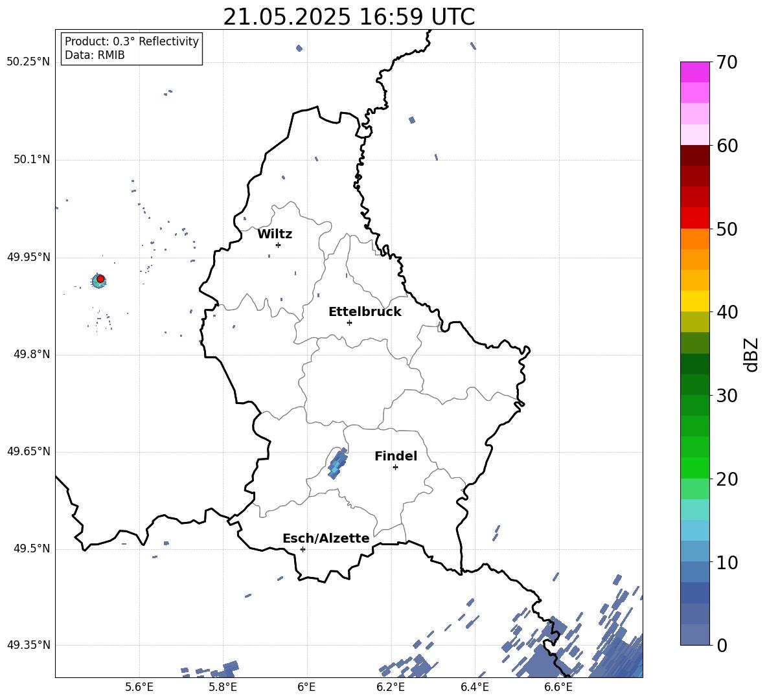The image size is (767, 700).
Task: Click the Findel cross marker
Action: [395, 468]
